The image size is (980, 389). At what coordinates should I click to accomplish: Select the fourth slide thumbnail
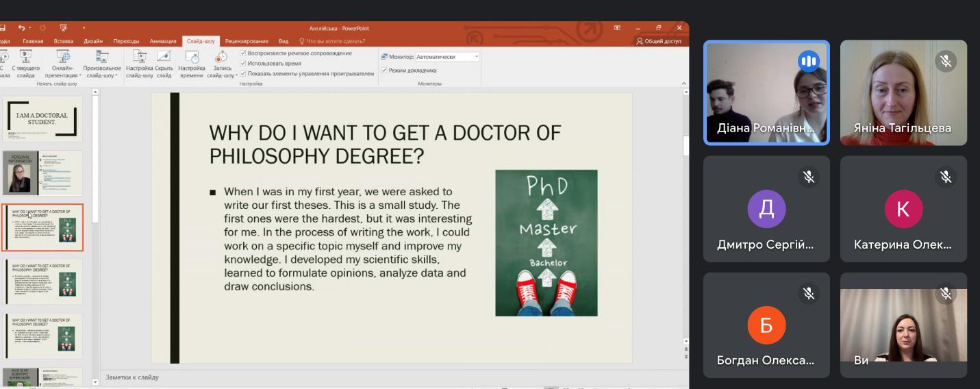tap(42, 281)
